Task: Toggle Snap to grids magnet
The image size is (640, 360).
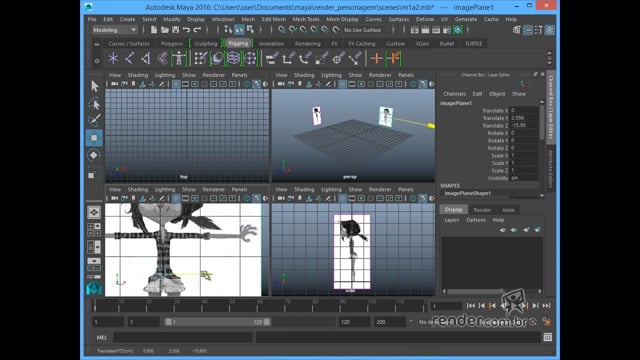Action: click(x=282, y=30)
